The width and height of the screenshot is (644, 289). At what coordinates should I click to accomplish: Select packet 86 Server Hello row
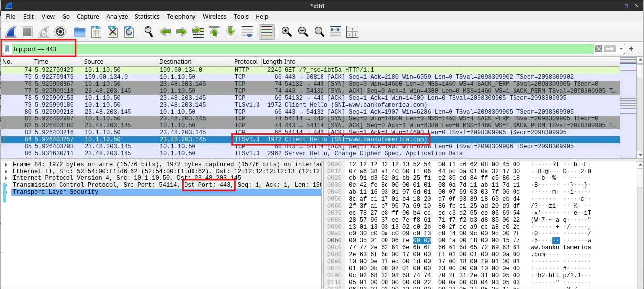[310, 154]
